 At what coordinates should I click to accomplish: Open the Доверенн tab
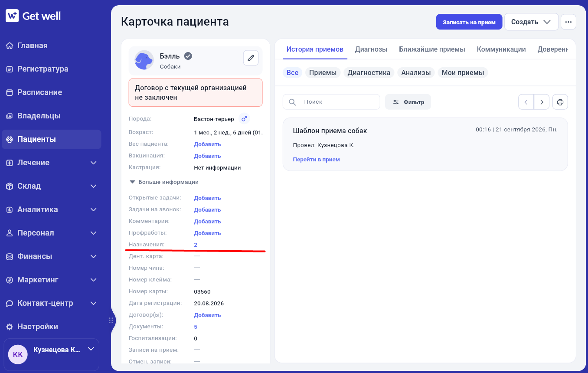[x=553, y=49]
